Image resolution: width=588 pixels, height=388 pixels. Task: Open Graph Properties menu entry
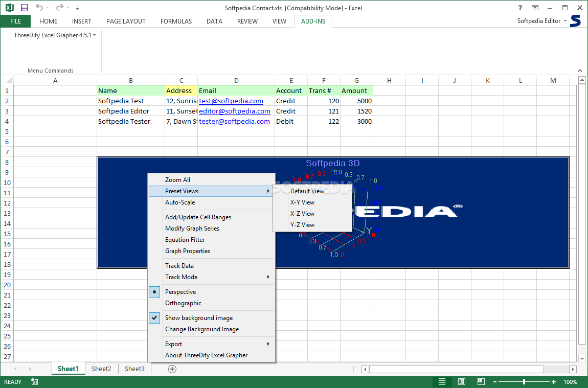(212, 251)
